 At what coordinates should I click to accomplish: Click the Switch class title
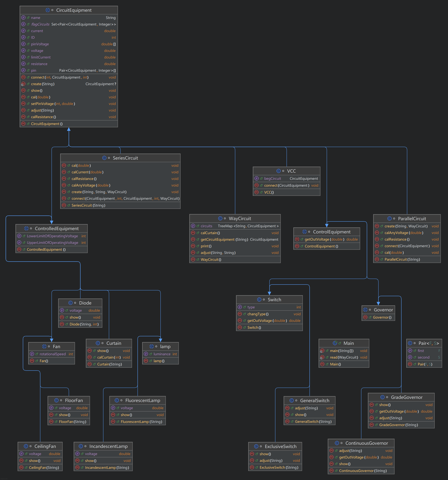(x=274, y=300)
